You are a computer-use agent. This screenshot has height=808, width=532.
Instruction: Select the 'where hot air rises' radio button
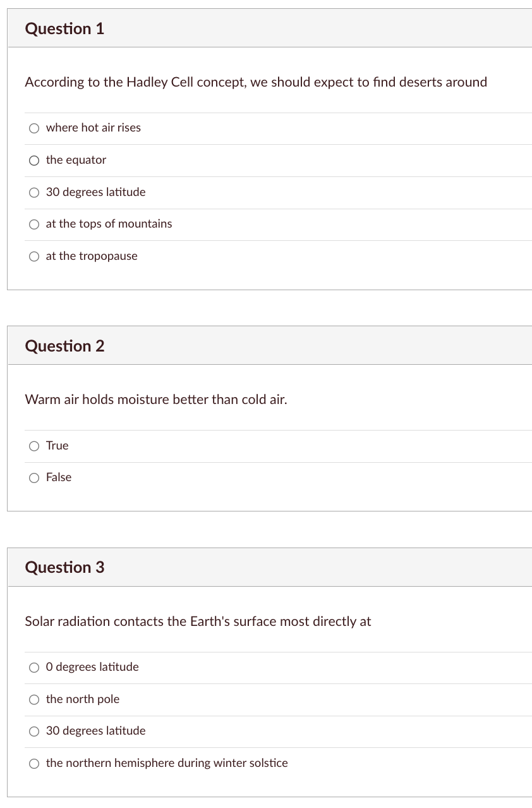tap(34, 128)
